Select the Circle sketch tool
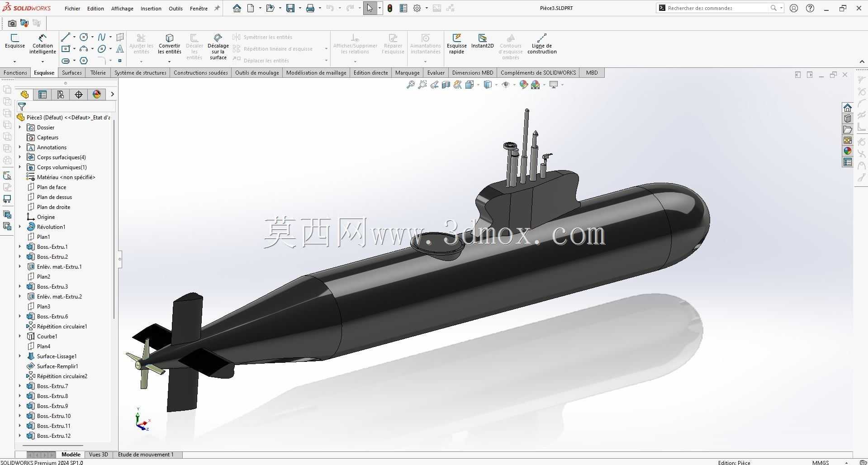Viewport: 868px width, 465px height. click(x=84, y=37)
